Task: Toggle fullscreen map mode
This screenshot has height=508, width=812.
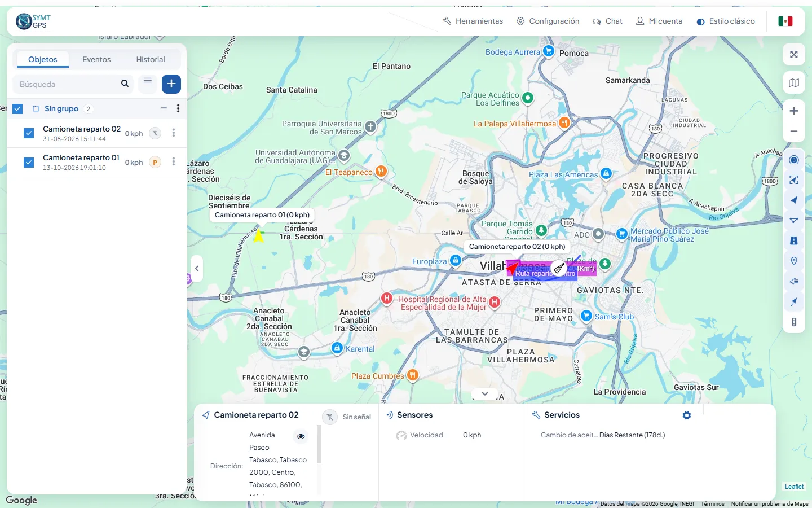Action: pos(794,55)
